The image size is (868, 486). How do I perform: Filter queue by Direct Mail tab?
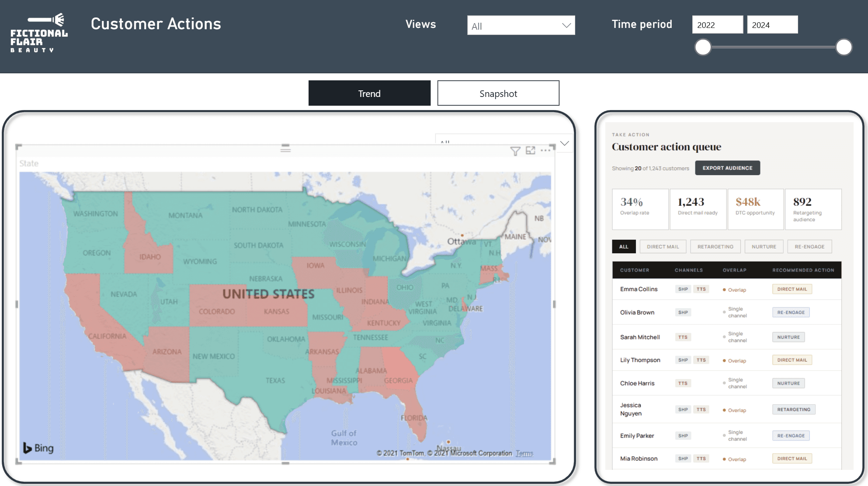click(663, 247)
